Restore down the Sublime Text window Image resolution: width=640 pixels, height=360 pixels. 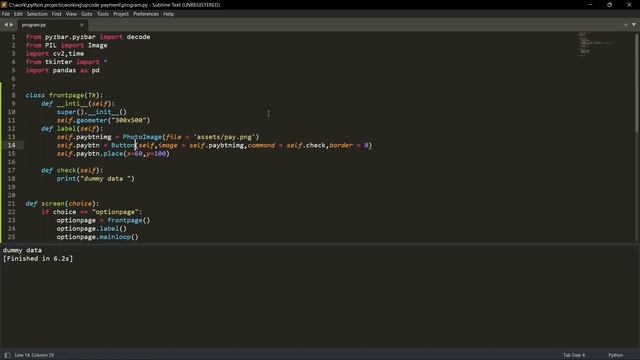[x=609, y=5]
